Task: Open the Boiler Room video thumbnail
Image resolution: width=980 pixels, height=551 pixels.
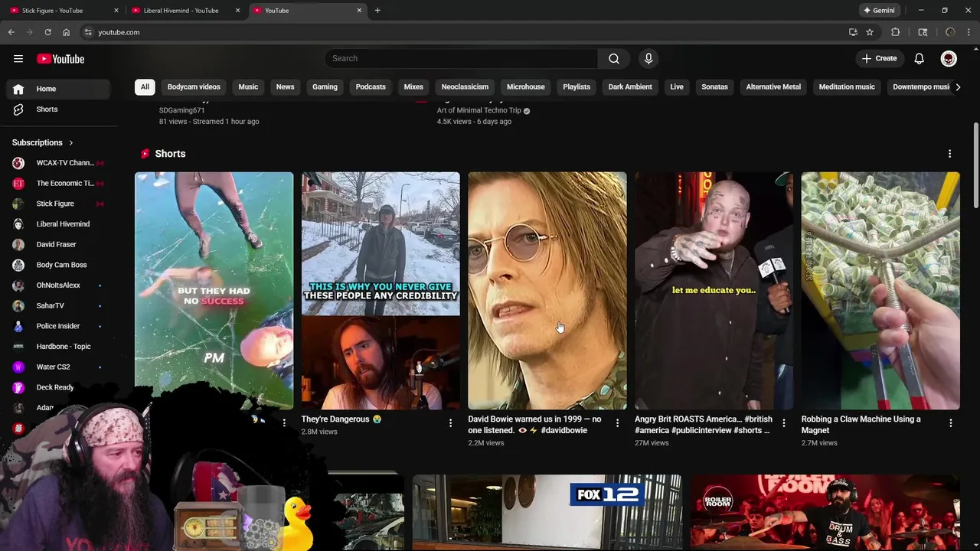Action: tap(825, 512)
